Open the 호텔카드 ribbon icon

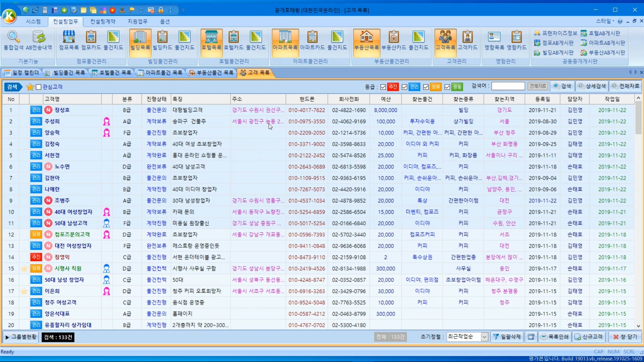pyautogui.click(x=233, y=40)
